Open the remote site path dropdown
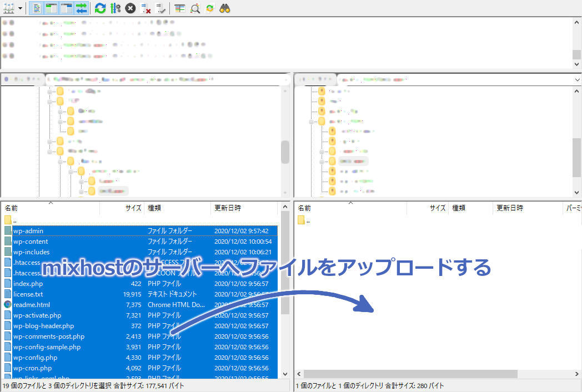 coord(577,80)
